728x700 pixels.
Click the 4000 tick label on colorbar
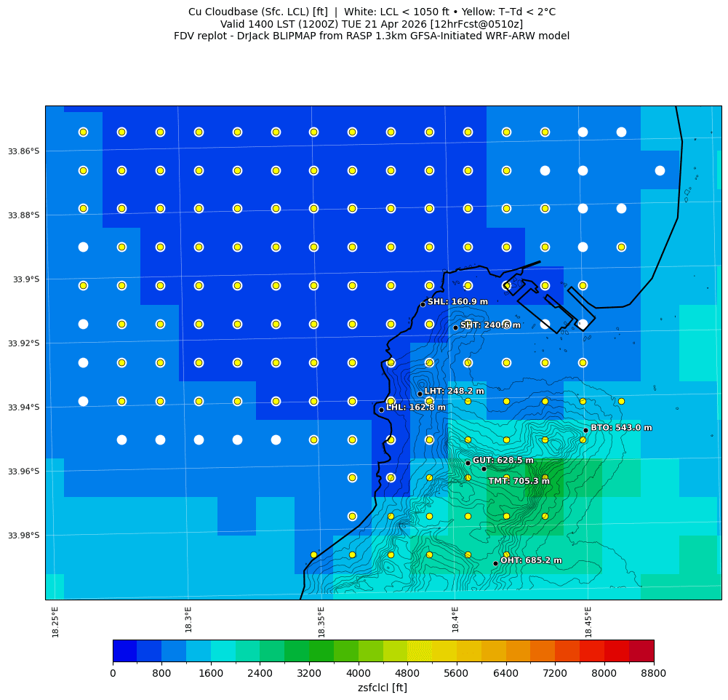pos(359,673)
